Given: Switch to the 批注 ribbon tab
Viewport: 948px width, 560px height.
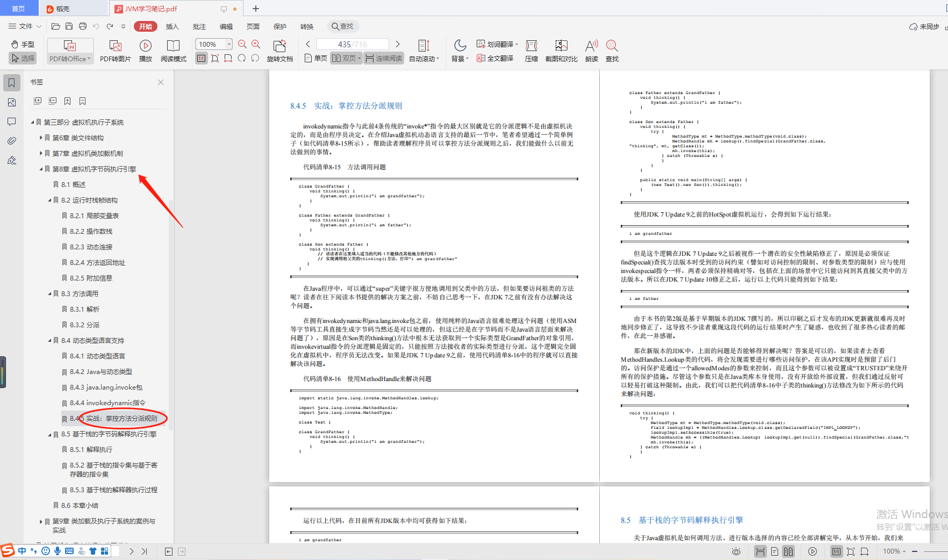Looking at the screenshot, I should click(x=199, y=26).
